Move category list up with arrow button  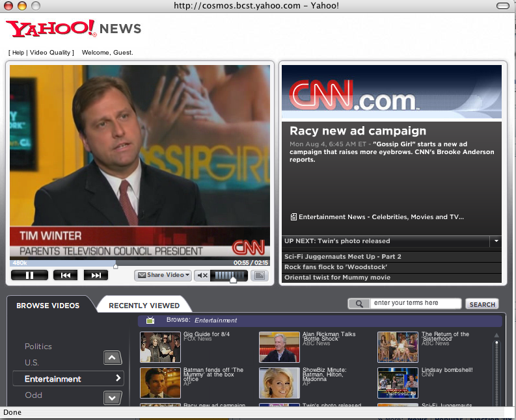113,358
